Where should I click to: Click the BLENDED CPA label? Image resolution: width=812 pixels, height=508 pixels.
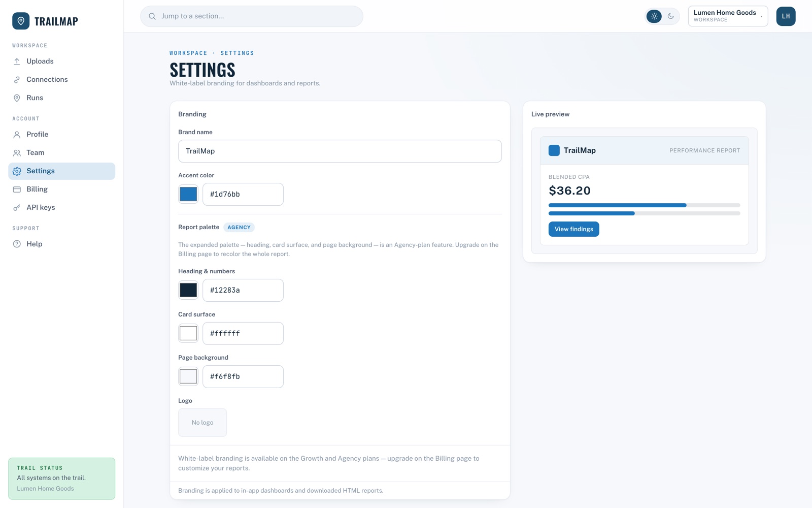point(569,177)
